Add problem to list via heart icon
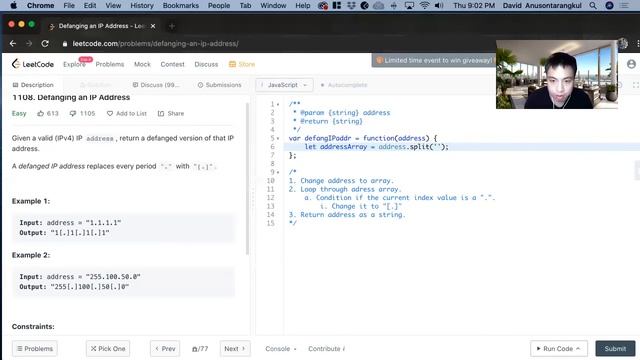The width and height of the screenshot is (640, 360). click(109, 113)
